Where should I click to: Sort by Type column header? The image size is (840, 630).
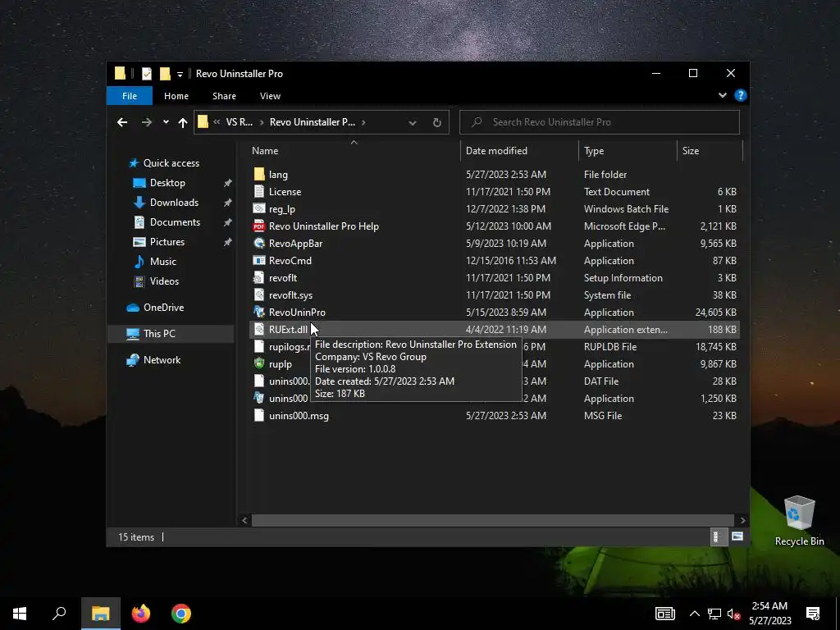pos(628,151)
